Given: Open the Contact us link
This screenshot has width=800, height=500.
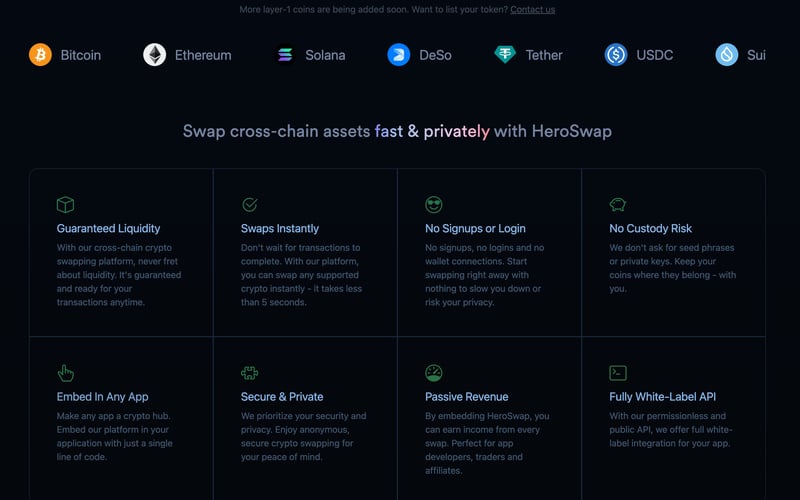Looking at the screenshot, I should tap(533, 9).
